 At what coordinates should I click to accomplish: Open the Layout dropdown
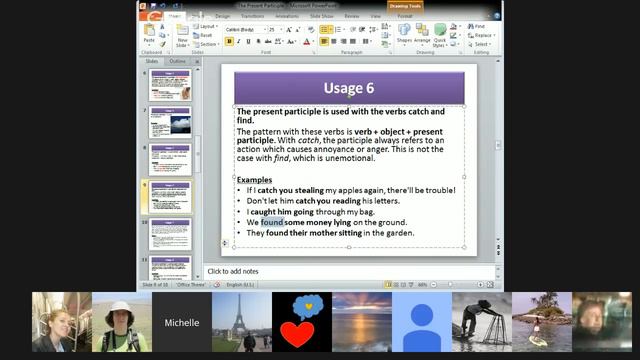coord(206,26)
